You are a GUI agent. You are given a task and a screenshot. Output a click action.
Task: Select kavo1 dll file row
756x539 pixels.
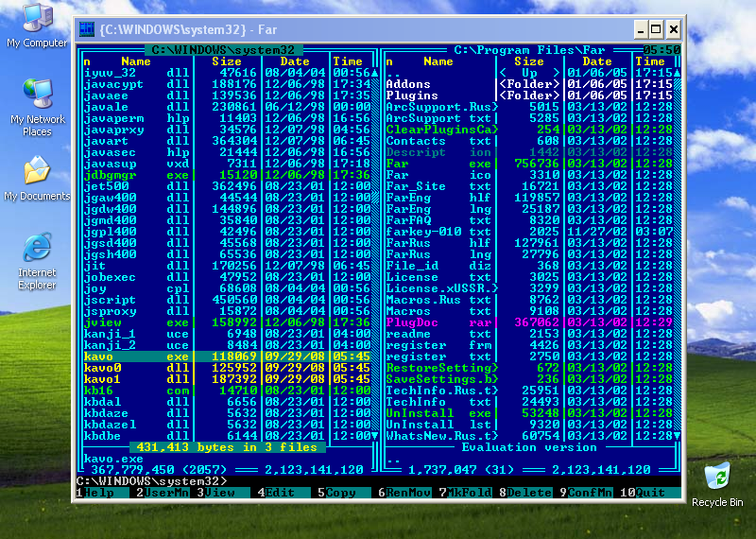227,379
